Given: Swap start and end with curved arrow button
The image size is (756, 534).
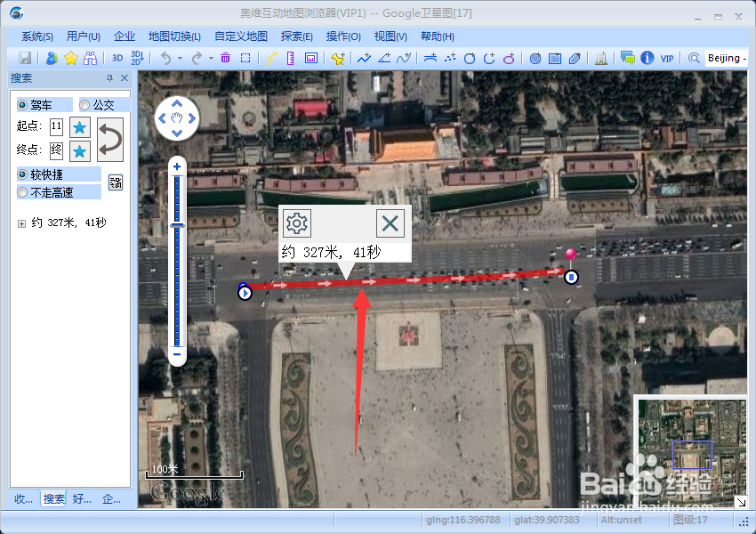Looking at the screenshot, I should tap(110, 140).
